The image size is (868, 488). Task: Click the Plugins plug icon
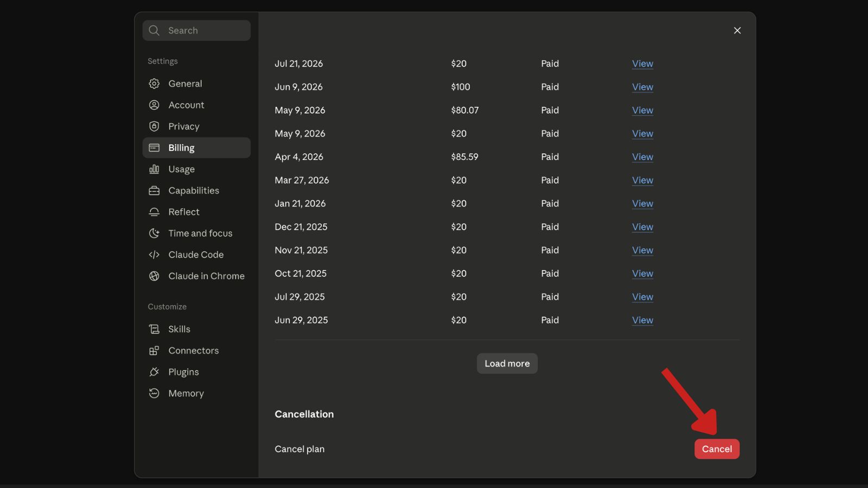click(x=154, y=372)
